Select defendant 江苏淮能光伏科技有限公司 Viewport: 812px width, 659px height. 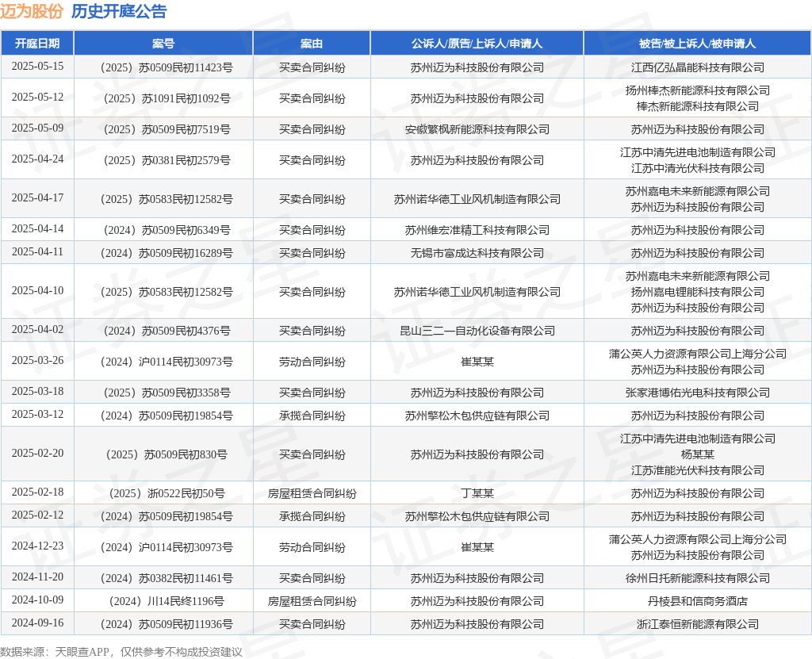[x=697, y=470]
